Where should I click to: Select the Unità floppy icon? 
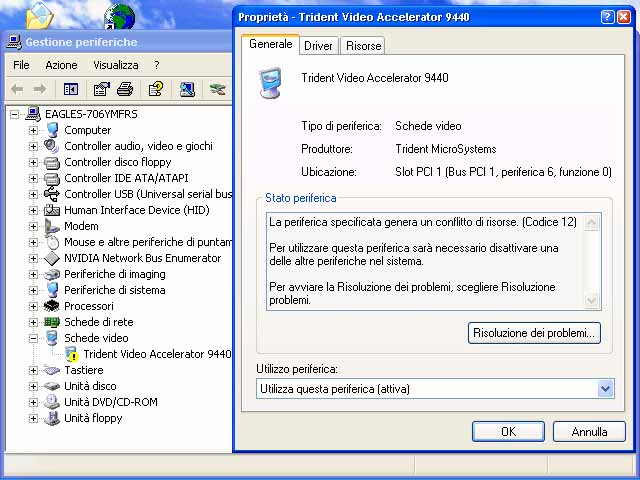(x=52, y=418)
